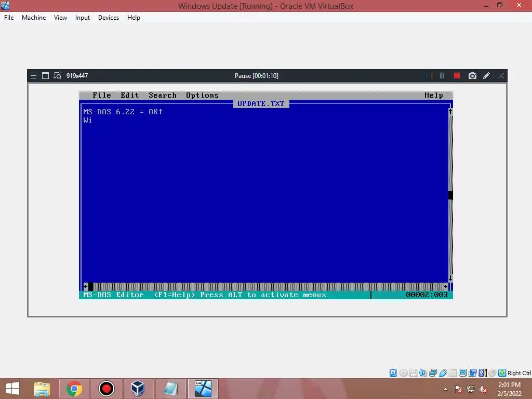Open the VirtualBox File menu
This screenshot has height=399, width=532.
(x=9, y=18)
